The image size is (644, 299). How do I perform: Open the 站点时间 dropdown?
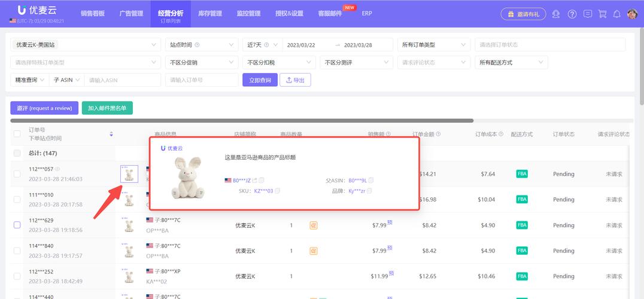pyautogui.click(x=202, y=45)
